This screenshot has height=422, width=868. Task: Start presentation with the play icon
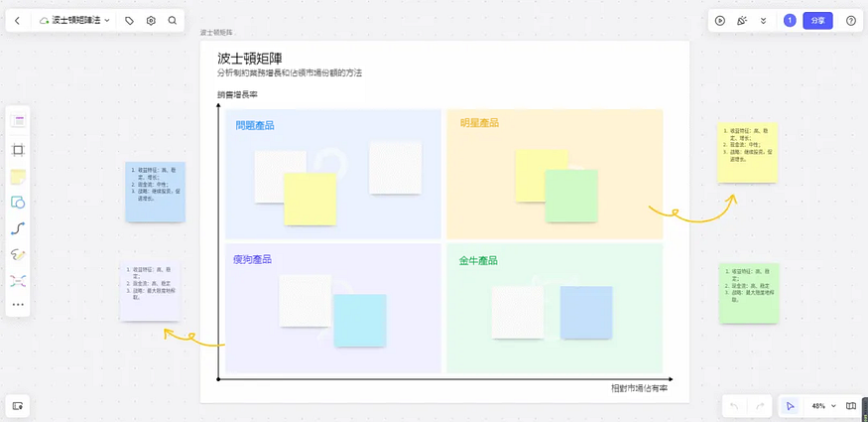(x=719, y=21)
